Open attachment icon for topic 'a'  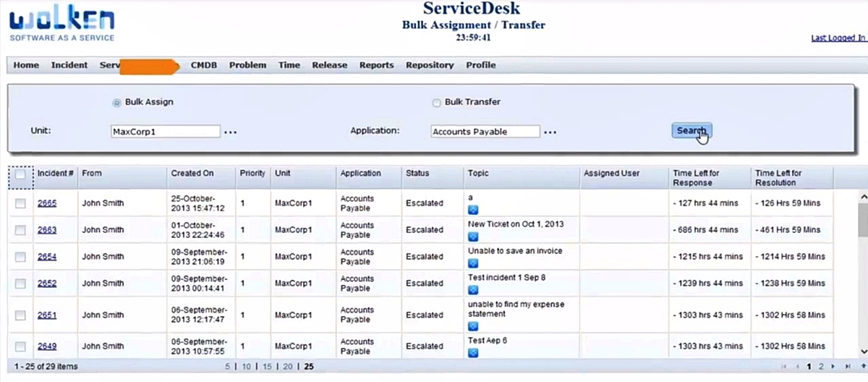473,208
